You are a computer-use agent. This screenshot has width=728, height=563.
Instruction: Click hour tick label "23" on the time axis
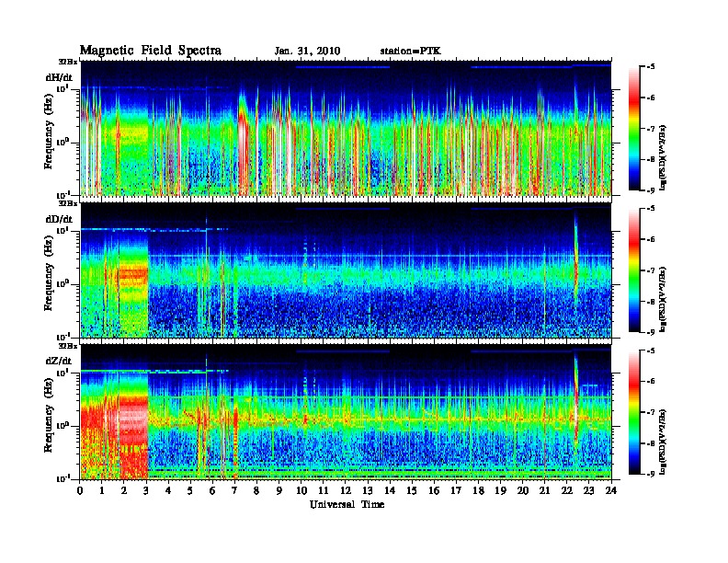[588, 491]
